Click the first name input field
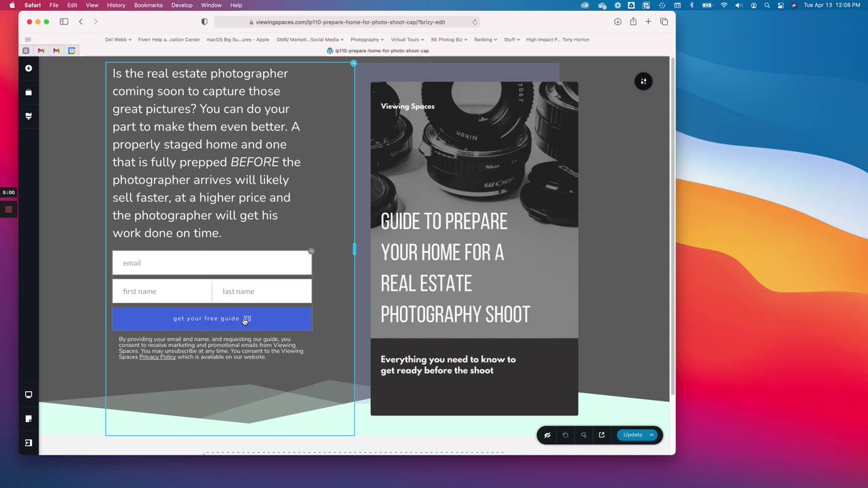Screen dimensions: 868x488 (162, 291)
